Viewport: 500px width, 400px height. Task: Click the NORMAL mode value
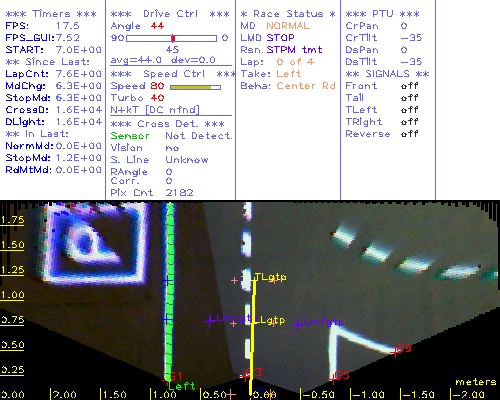(x=288, y=26)
